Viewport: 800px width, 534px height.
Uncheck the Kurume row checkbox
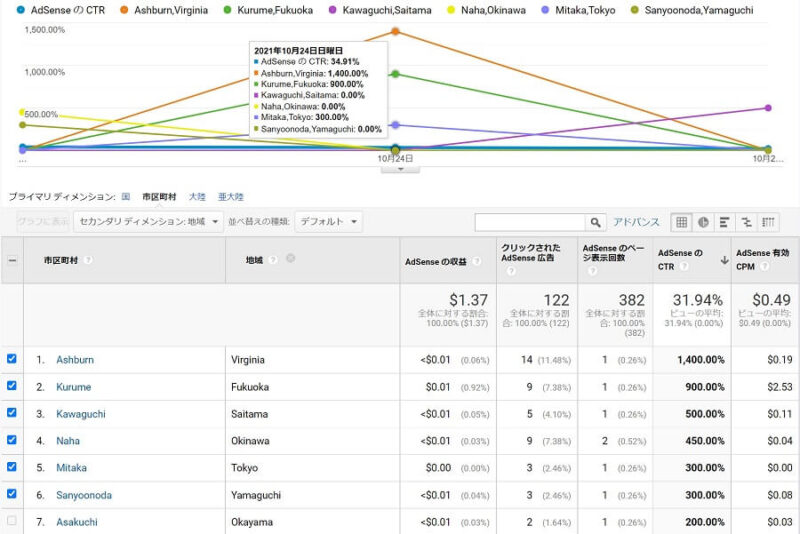tap(12, 386)
